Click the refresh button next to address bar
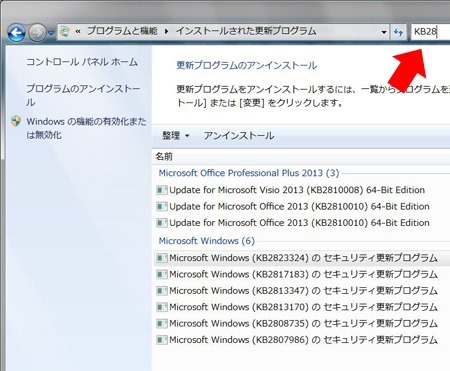Image resolution: width=450 pixels, height=371 pixels. [x=398, y=32]
